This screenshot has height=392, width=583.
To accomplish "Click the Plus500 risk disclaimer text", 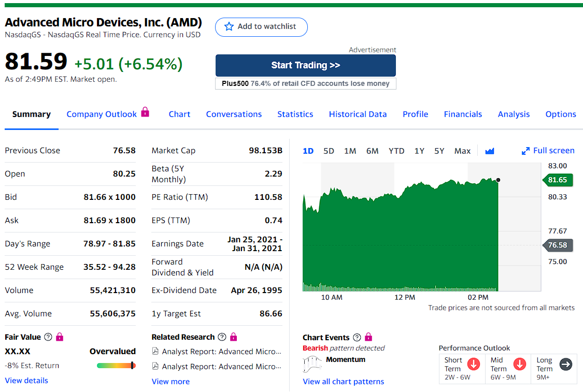I will point(306,83).
